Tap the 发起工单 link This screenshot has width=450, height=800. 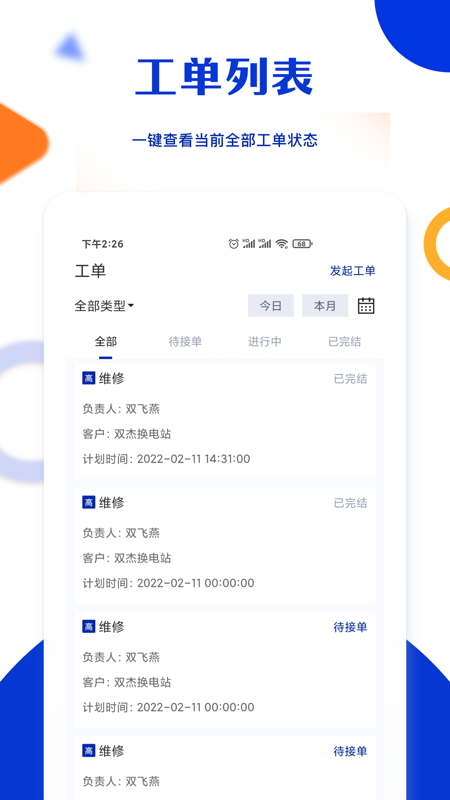point(353,271)
